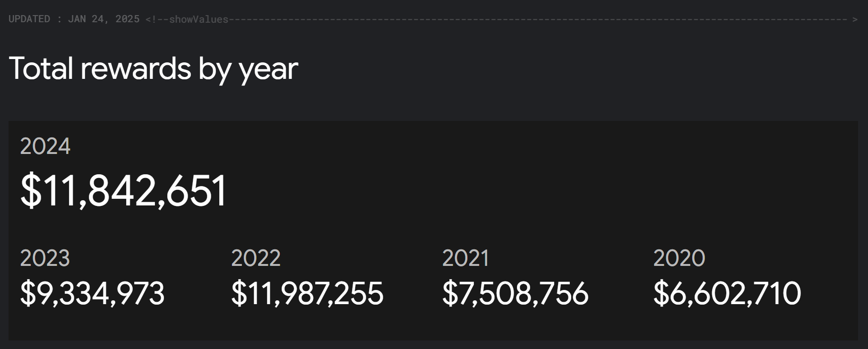Click the closing > of the comment
Screen dimensions: 868x349
[x=855, y=19]
